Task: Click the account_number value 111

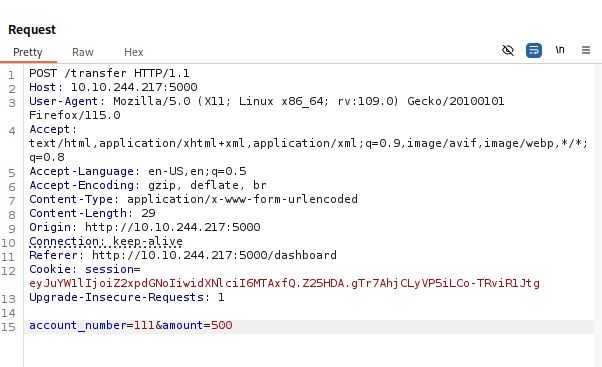Action: coord(144,325)
